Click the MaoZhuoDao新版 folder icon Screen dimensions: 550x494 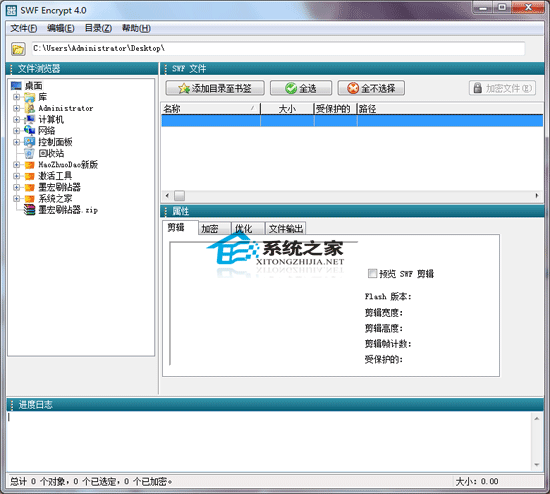(x=29, y=165)
